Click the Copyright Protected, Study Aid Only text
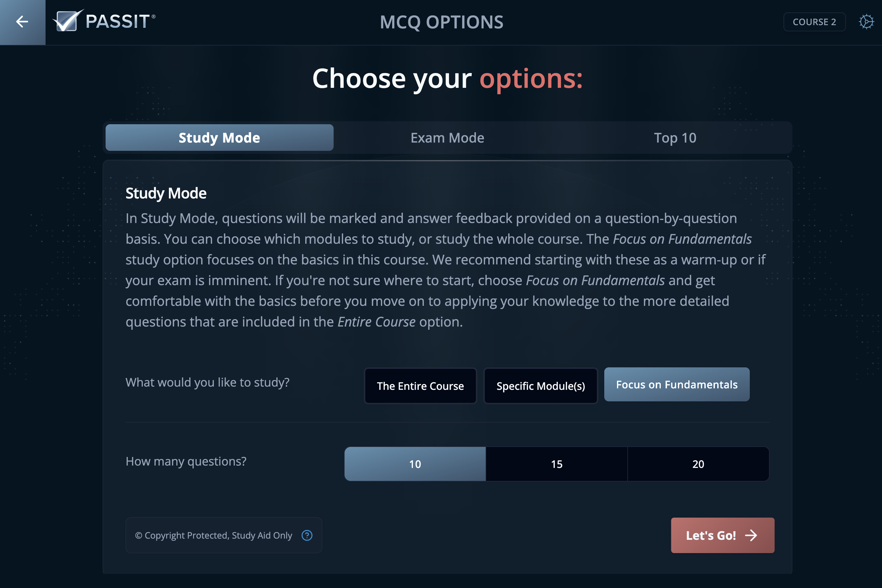 tap(214, 535)
